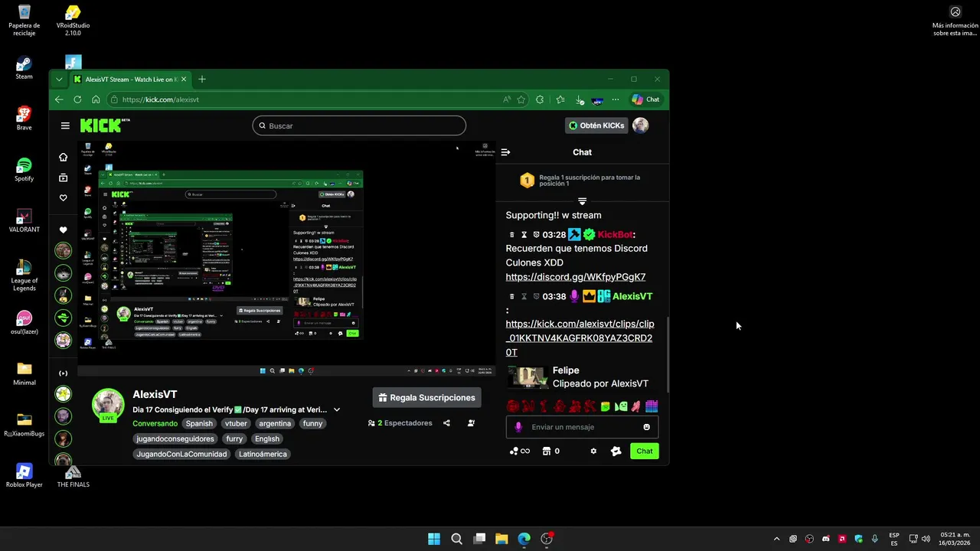
Task: Open File Explorer from taskbar
Action: tap(501, 539)
